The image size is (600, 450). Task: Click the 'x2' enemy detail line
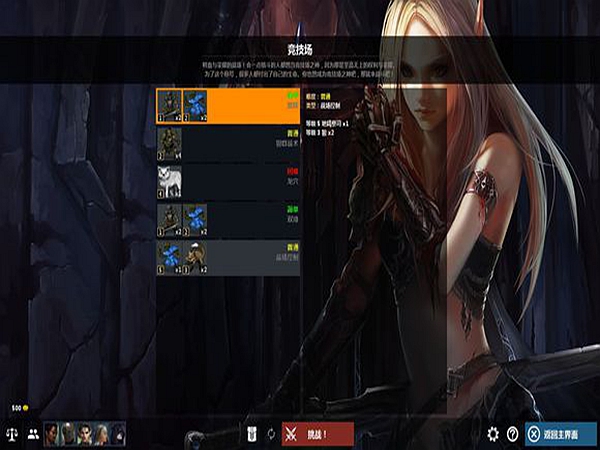(x=320, y=133)
